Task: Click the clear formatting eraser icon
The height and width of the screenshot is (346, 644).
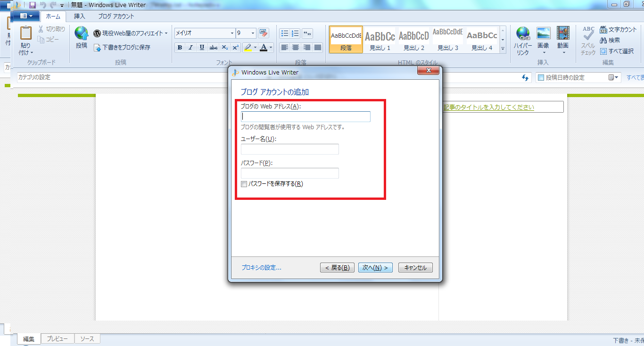Action: pyautogui.click(x=264, y=33)
